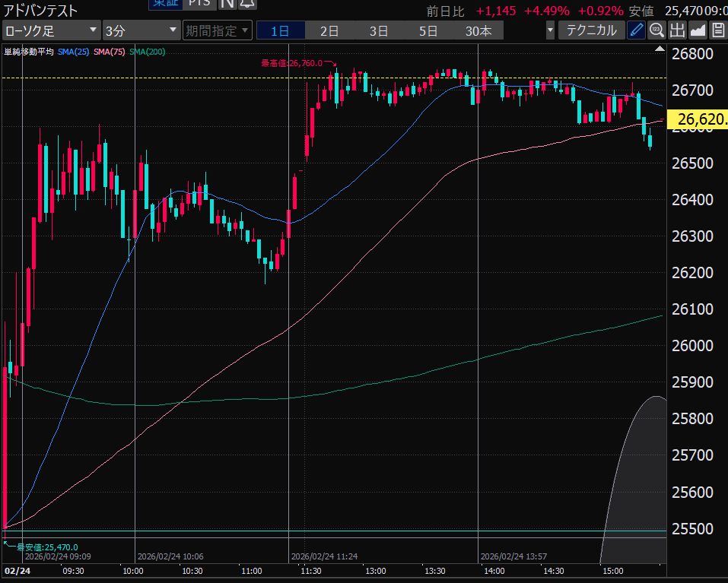This screenshot has width=728, height=583.
Task: Click the area chart style icon
Action: click(698, 31)
